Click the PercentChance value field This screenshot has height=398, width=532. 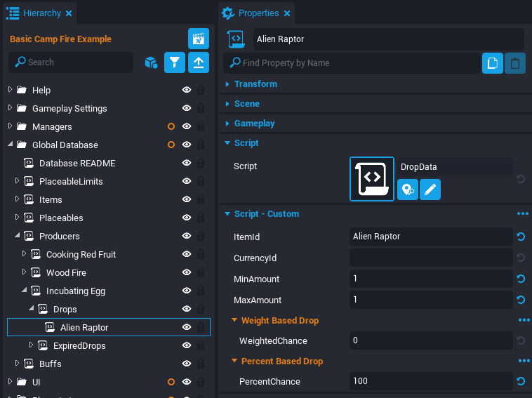(x=430, y=381)
